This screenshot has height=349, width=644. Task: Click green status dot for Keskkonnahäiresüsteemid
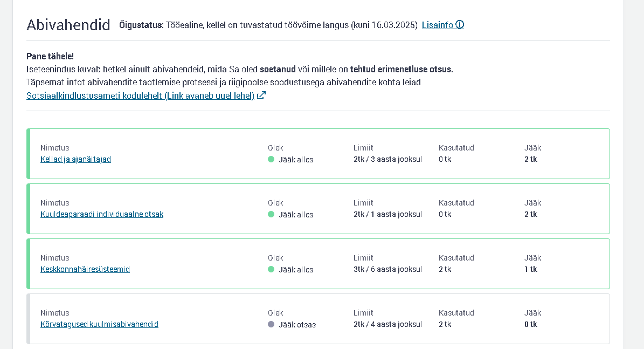(271, 269)
